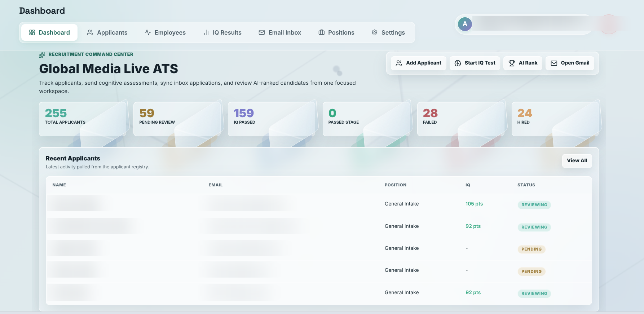Click View All in Recent Applicants
This screenshot has width=644, height=314.
pyautogui.click(x=577, y=161)
